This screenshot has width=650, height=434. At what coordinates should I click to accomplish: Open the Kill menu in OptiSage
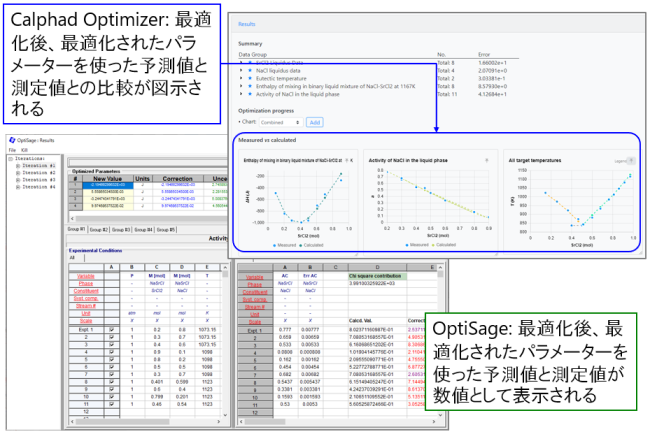24,150
